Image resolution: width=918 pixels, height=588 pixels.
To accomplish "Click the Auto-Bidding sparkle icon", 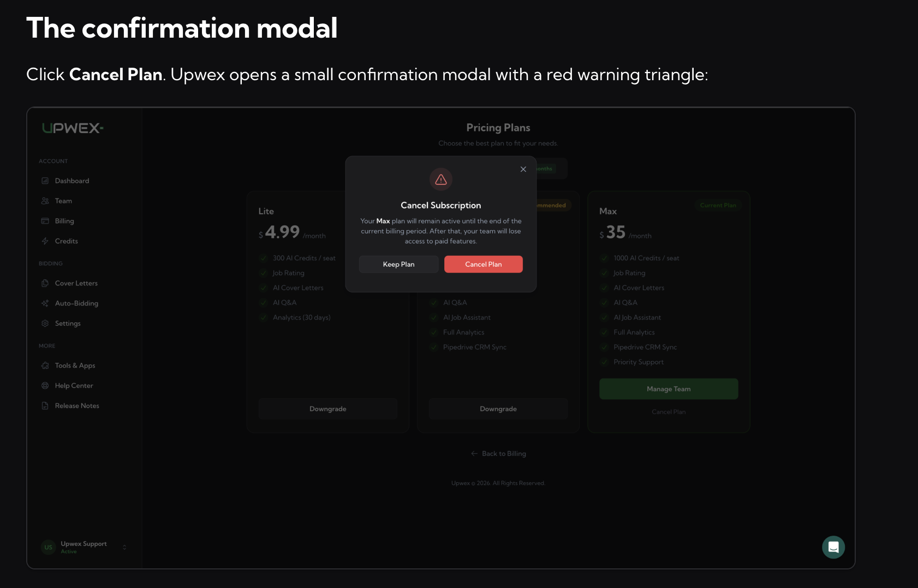I will click(x=45, y=303).
